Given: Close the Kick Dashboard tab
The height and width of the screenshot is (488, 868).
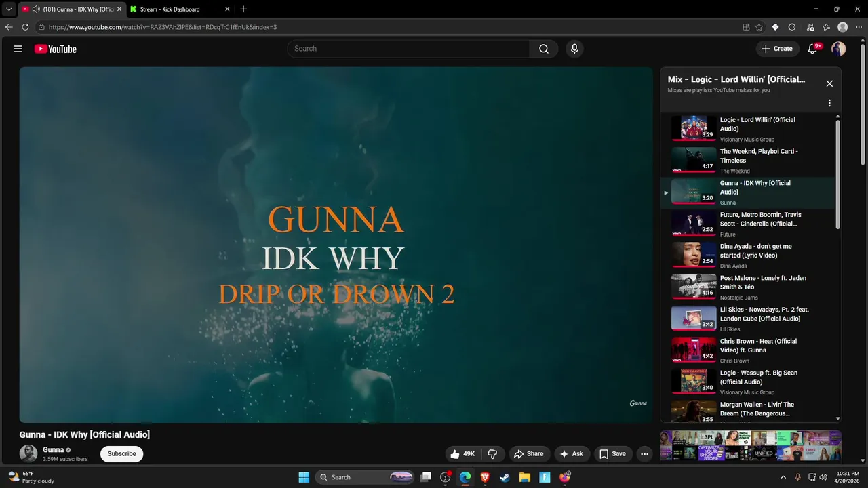Looking at the screenshot, I should coord(227,9).
